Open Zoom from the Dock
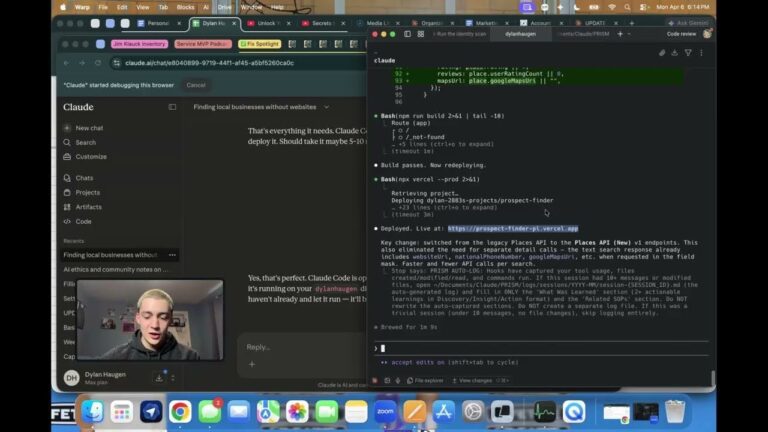 coord(385,411)
